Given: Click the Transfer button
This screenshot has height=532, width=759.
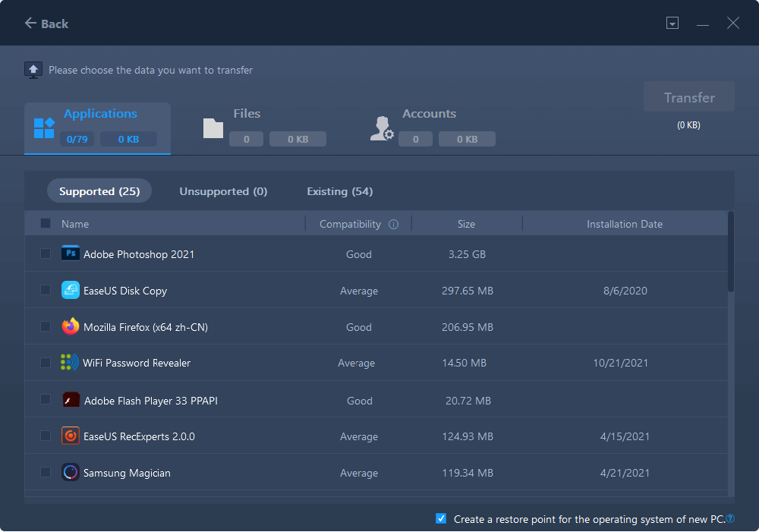Looking at the screenshot, I should pos(689,97).
